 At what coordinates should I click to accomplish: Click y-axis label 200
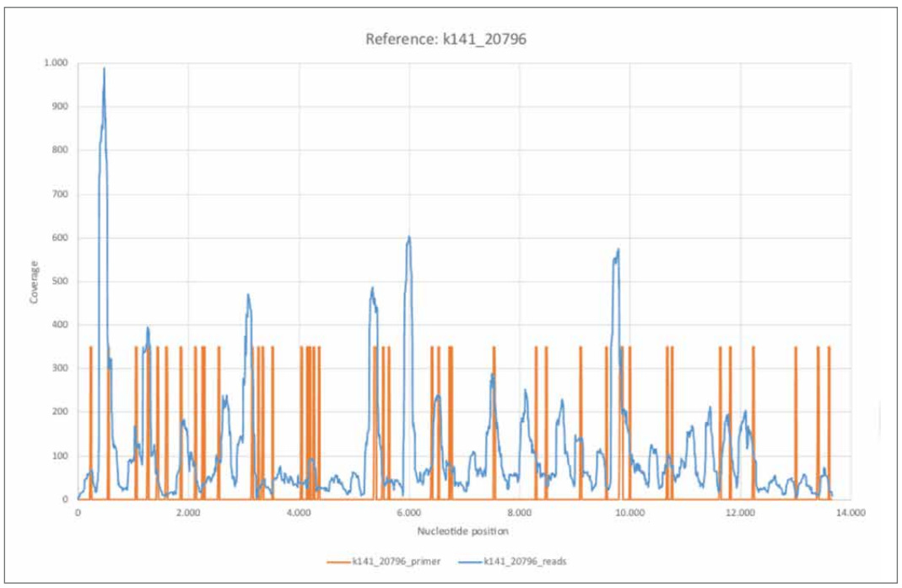[61, 412]
